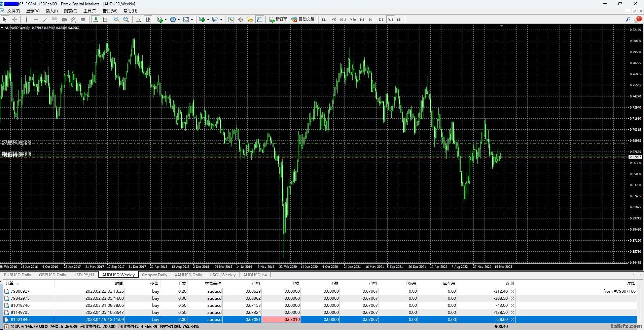Viewport: 644px width, 330px height.
Task: Select order row 81149735
Action: pyautogui.click(x=320, y=313)
